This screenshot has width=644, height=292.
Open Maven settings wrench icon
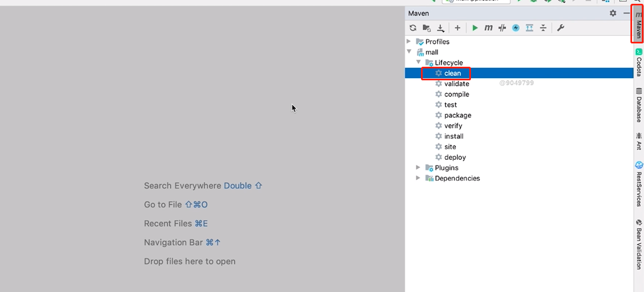(560, 28)
